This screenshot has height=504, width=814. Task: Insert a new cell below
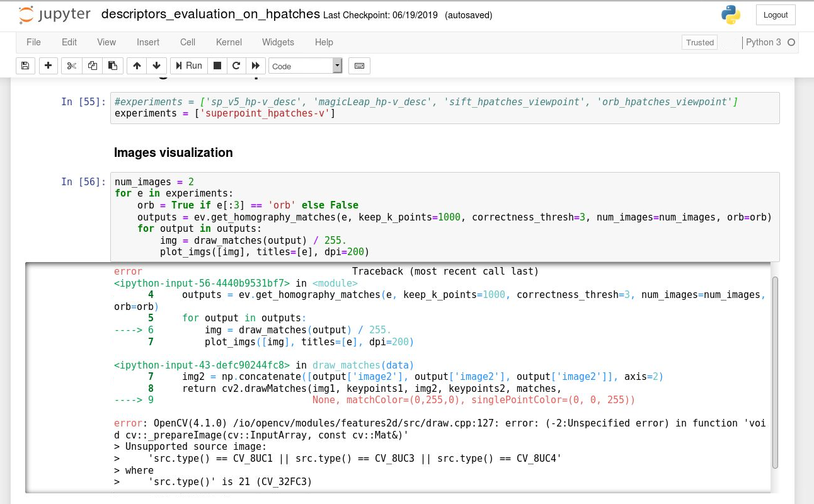click(x=48, y=66)
